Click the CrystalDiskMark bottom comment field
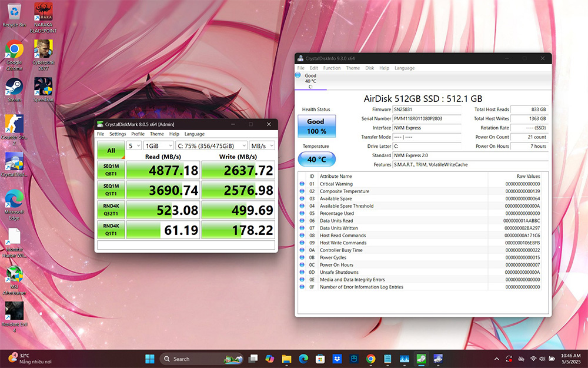Image resolution: width=588 pixels, height=368 pixels. [186, 245]
